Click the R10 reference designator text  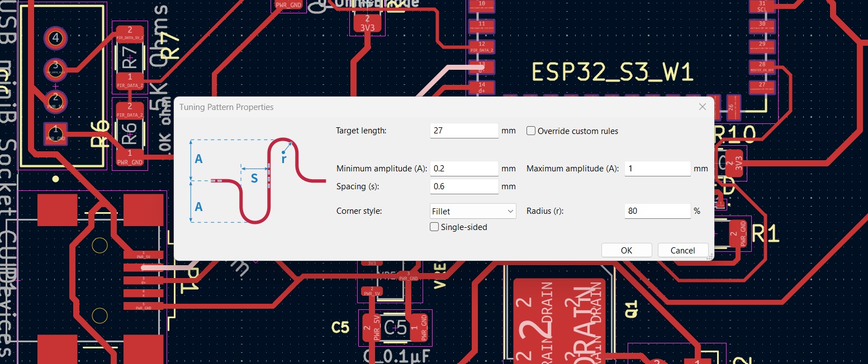point(736,134)
